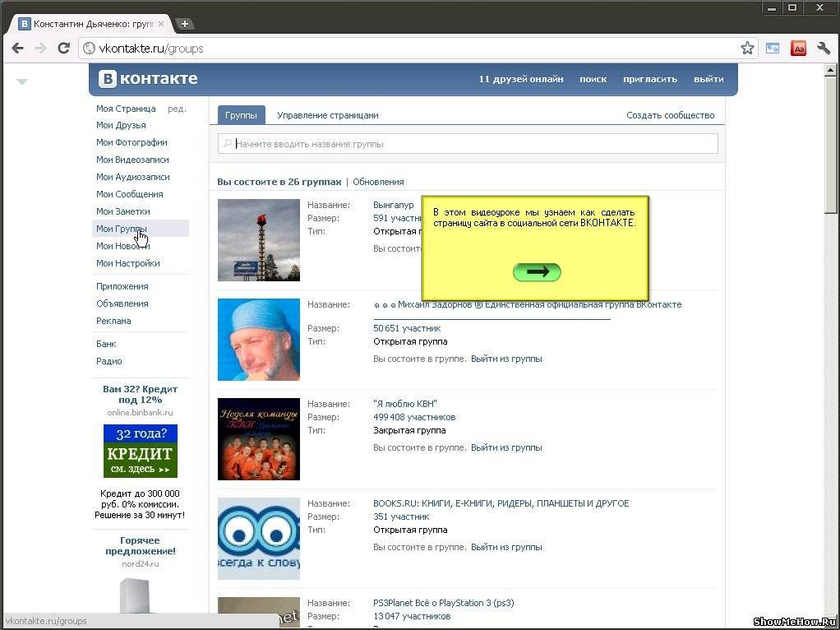Open Радио in sidebar

[x=109, y=361]
